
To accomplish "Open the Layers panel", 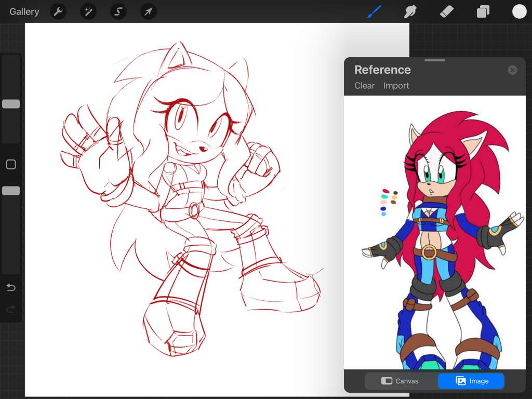I will (483, 11).
